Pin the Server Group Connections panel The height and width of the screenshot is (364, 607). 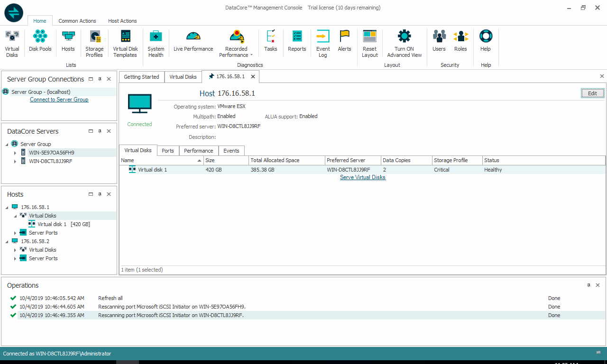coord(100,79)
